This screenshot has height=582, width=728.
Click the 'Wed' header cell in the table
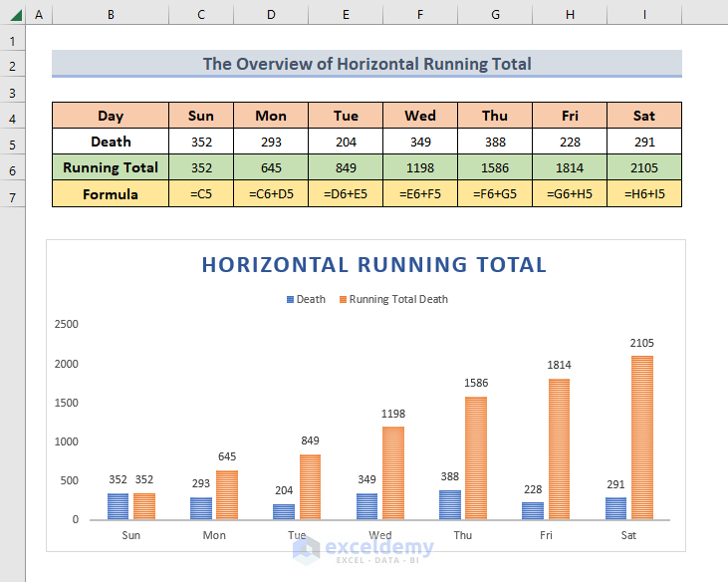420,116
